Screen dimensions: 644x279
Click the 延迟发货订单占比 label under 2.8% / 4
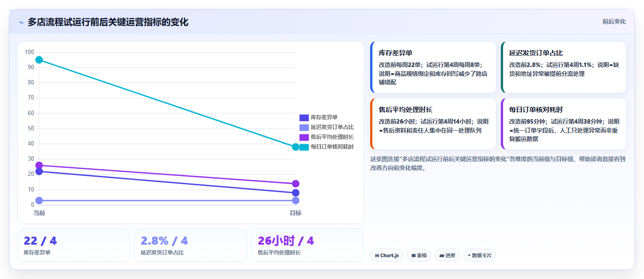click(x=162, y=253)
